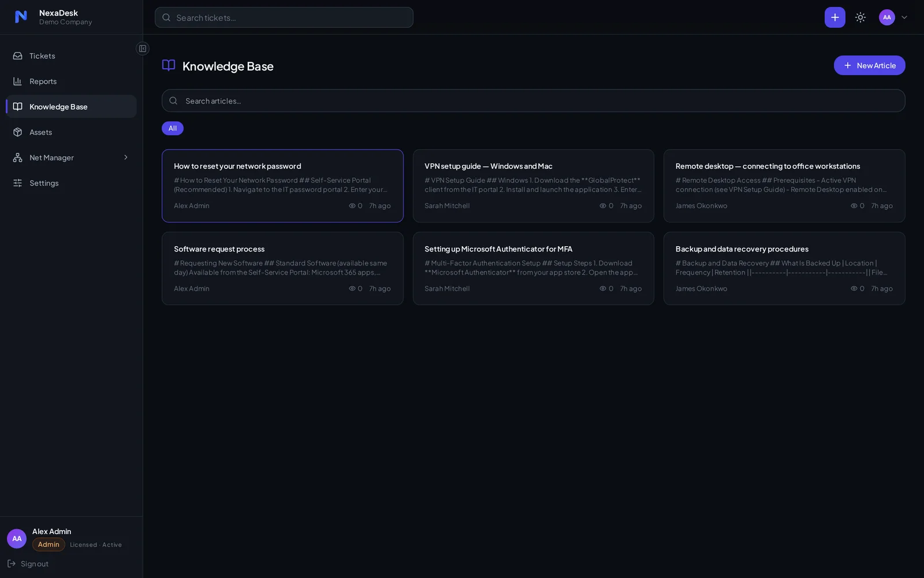The image size is (924, 578).
Task: Click the New Article button
Action: pos(869,65)
